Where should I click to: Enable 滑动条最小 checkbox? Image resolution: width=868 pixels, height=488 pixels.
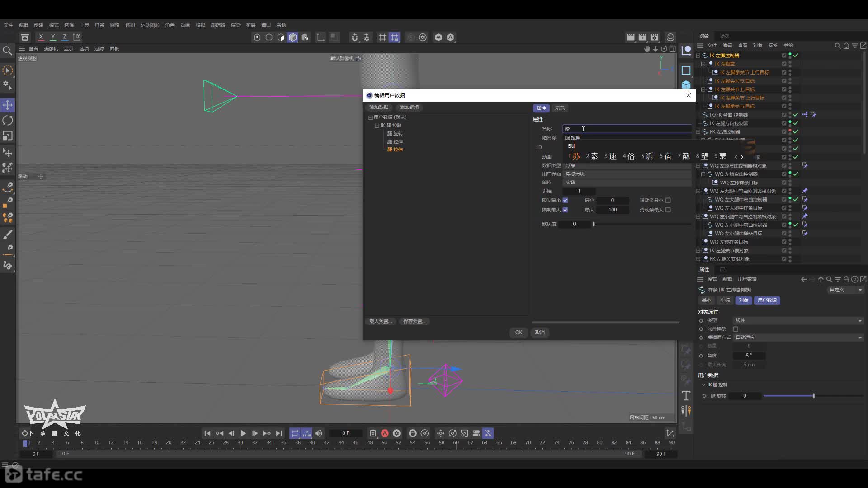point(668,200)
